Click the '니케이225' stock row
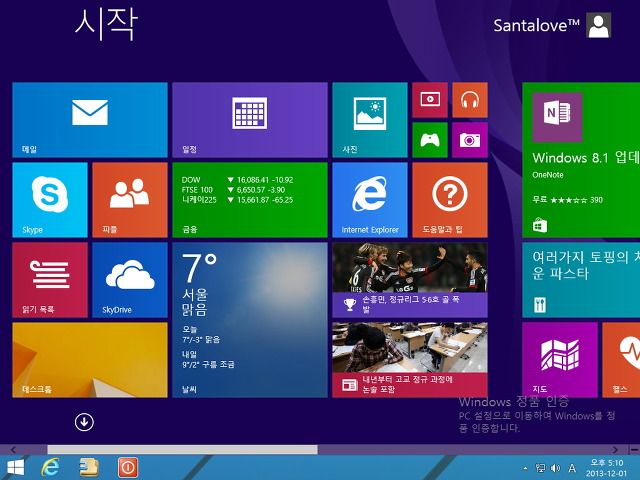This screenshot has height=480, width=640. point(237,200)
